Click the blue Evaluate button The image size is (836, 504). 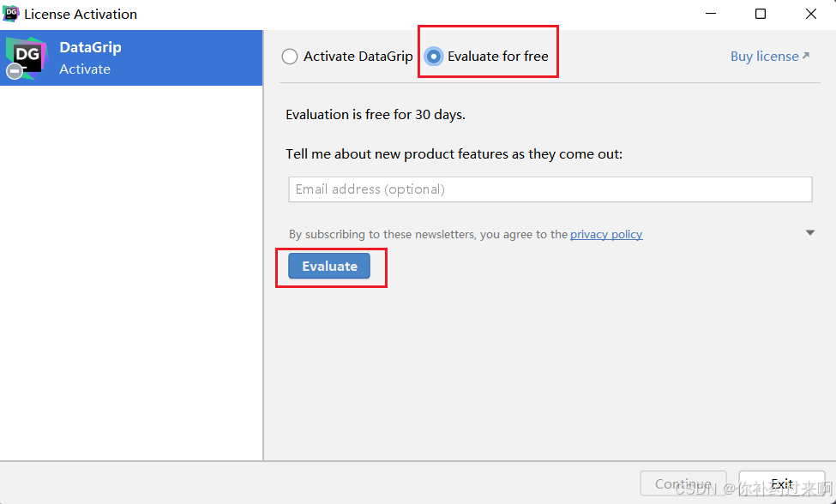329,266
